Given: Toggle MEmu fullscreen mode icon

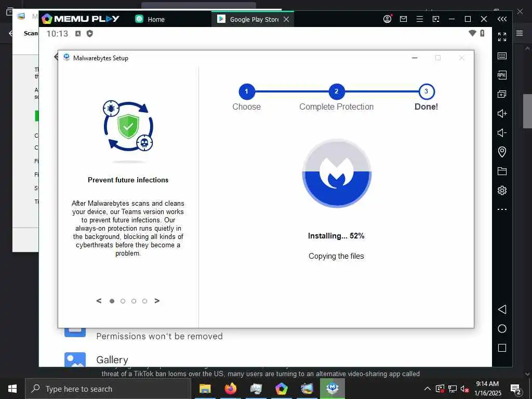Looking at the screenshot, I should click(x=502, y=37).
